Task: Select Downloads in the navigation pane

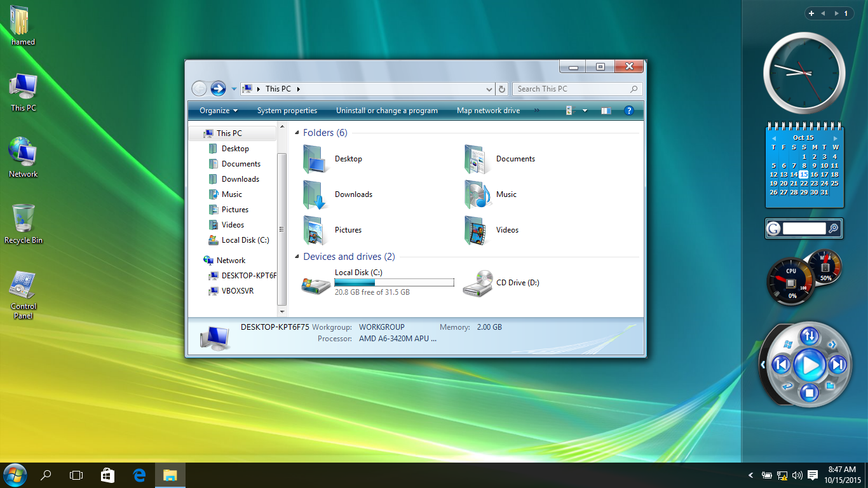Action: click(240, 179)
